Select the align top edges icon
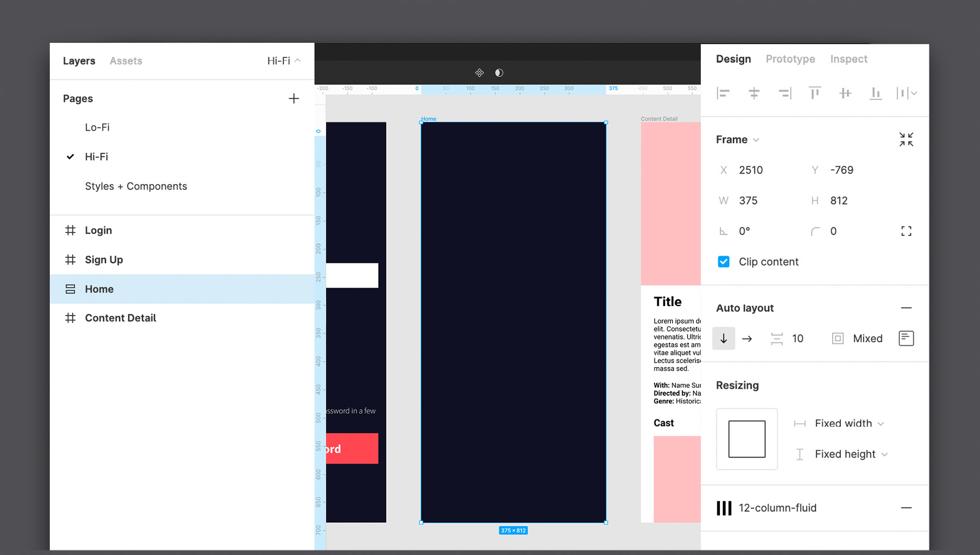Image resolution: width=980 pixels, height=555 pixels. (814, 93)
